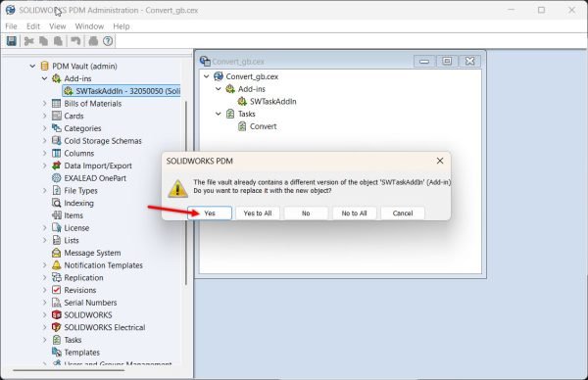This screenshot has height=380, width=588.
Task: Click the Help question mark toolbar icon
Action: coord(108,41)
